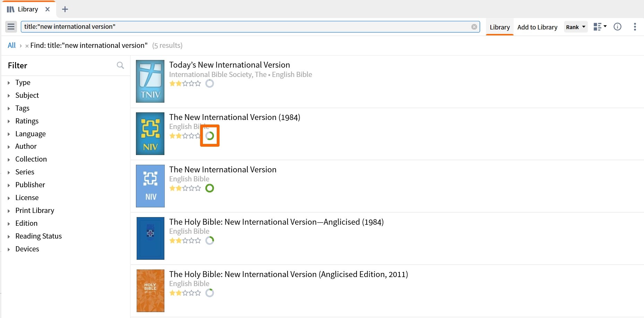
Task: Click reading status circle for Today's NIV
Action: pos(209,83)
